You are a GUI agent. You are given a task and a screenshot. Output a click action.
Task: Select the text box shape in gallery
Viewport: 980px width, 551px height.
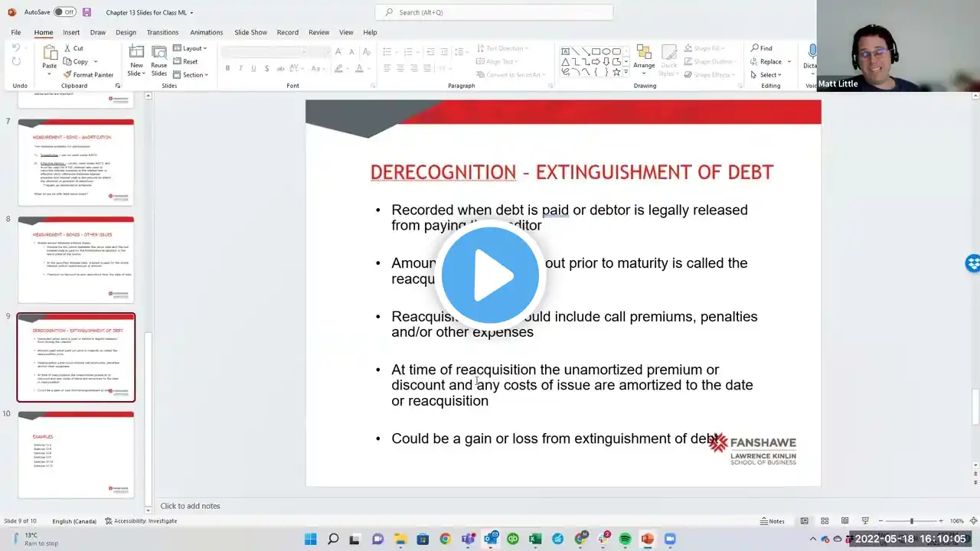coord(566,51)
